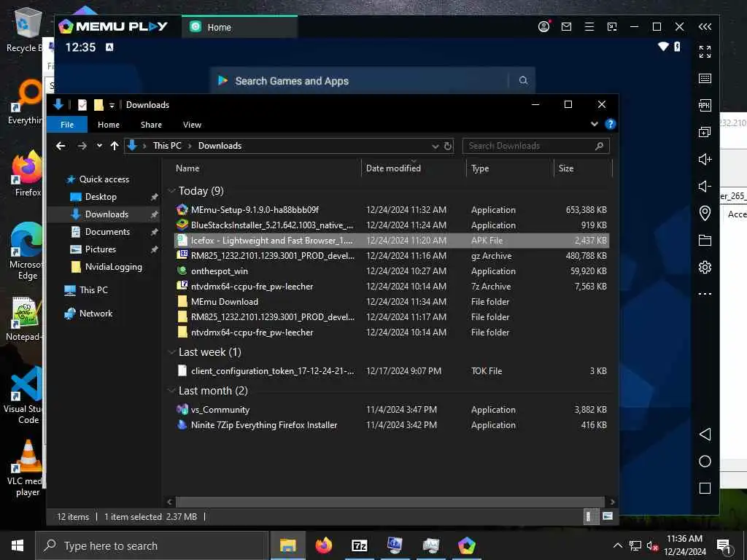Decrease volume in MEmu sidebar
The width and height of the screenshot is (747, 560).
705,186
